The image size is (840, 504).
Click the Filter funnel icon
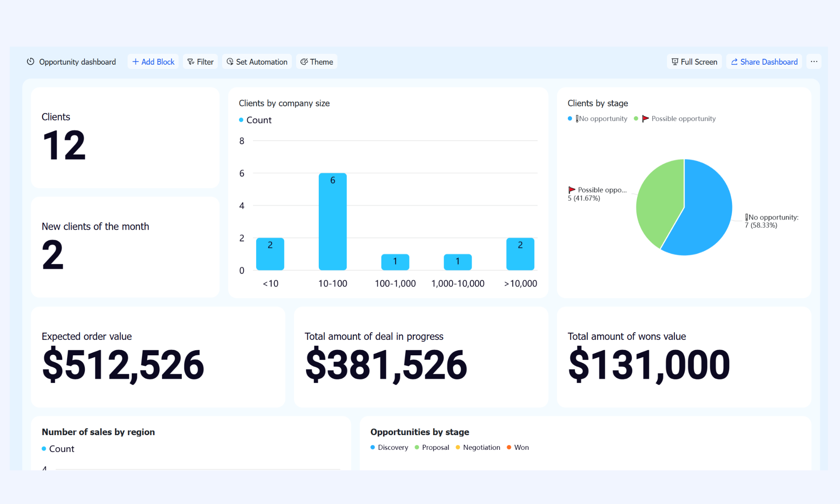click(x=191, y=62)
